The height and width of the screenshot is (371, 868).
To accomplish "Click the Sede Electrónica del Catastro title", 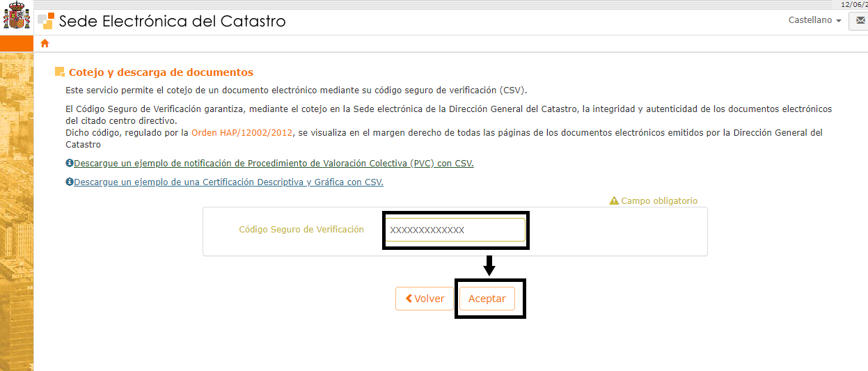I will click(172, 21).
